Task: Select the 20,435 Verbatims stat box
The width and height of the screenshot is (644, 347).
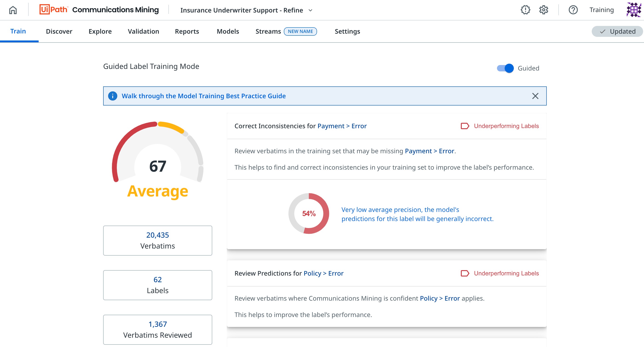Action: coord(157,240)
